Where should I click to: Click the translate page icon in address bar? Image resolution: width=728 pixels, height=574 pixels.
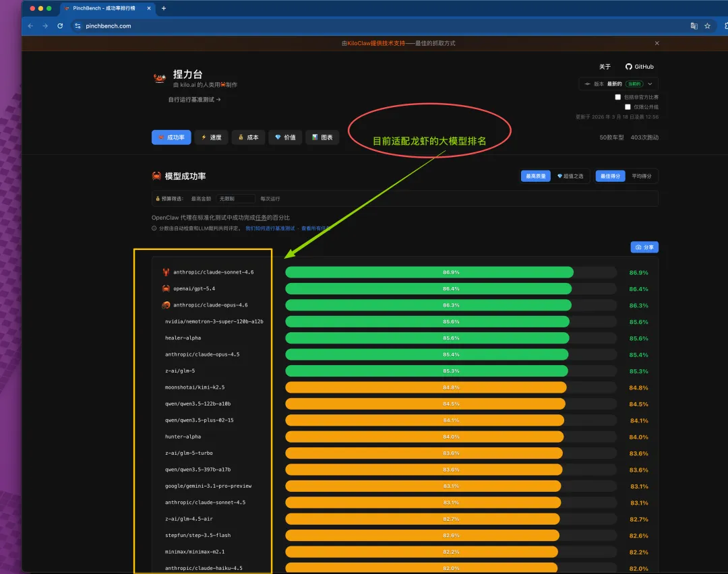[x=694, y=26]
